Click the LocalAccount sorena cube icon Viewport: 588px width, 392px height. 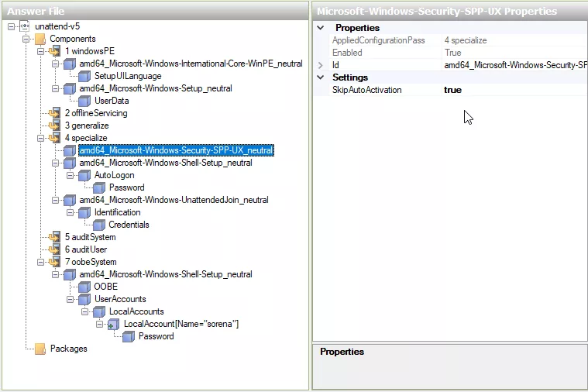114,324
